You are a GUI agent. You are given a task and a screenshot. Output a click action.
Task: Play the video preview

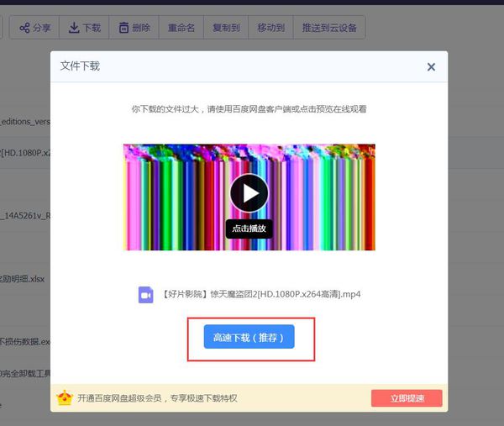pyautogui.click(x=249, y=193)
